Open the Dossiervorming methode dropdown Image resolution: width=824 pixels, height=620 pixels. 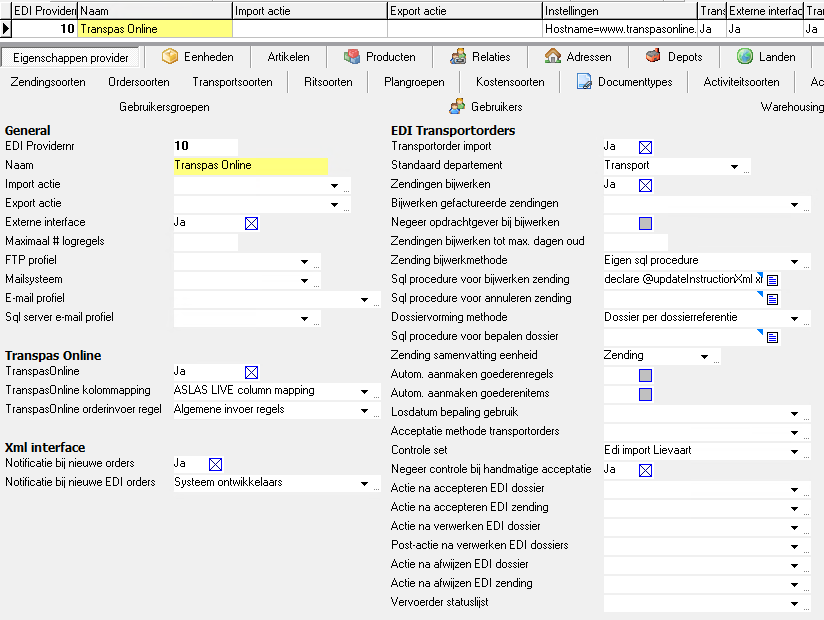pyautogui.click(x=794, y=318)
